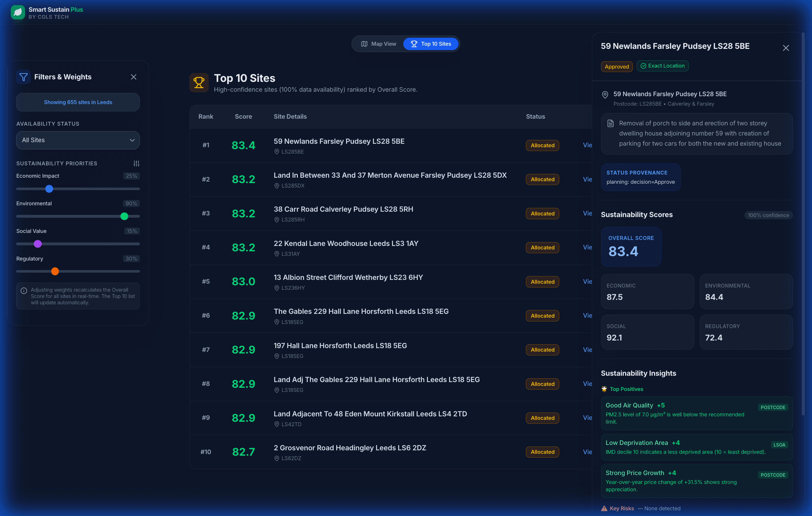Open the View link for rank #1 site
The height and width of the screenshot is (516, 812).
pyautogui.click(x=587, y=145)
